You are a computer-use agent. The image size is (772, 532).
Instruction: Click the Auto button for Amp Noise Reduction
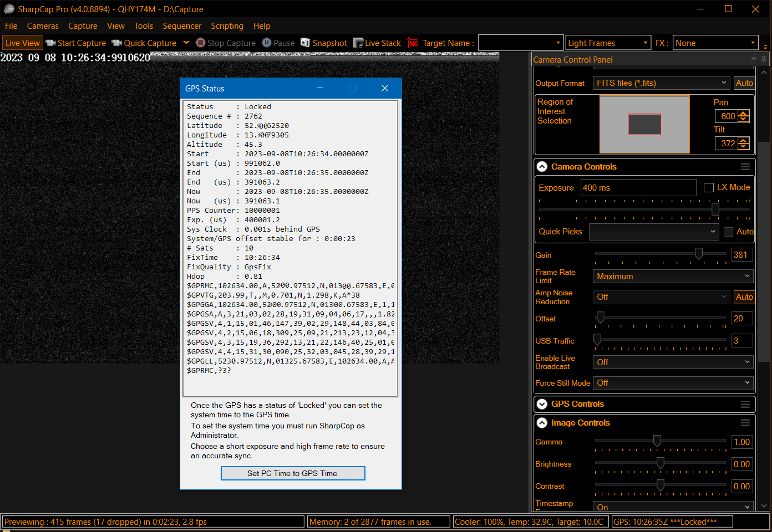tap(744, 297)
